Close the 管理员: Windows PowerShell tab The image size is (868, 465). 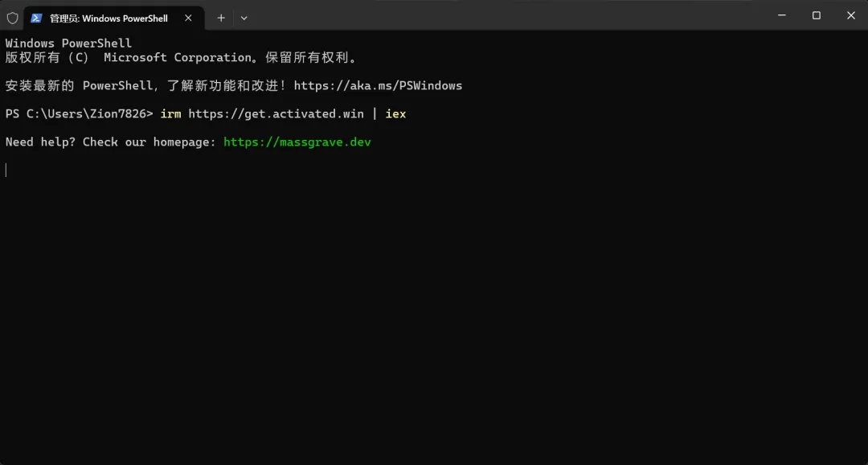coord(188,18)
